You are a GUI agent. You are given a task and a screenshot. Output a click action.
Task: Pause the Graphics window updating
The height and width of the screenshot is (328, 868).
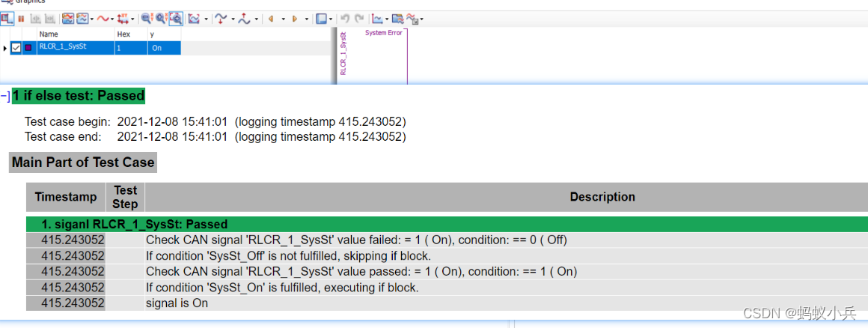(x=20, y=19)
